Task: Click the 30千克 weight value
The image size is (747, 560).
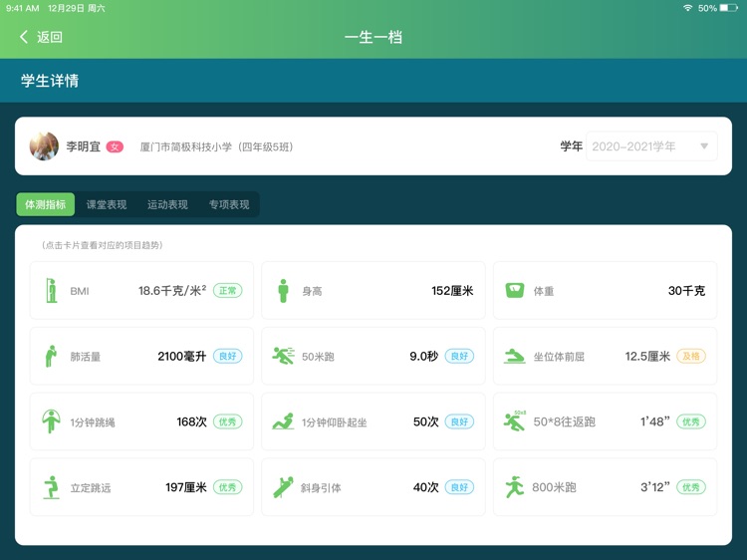Action: (686, 291)
